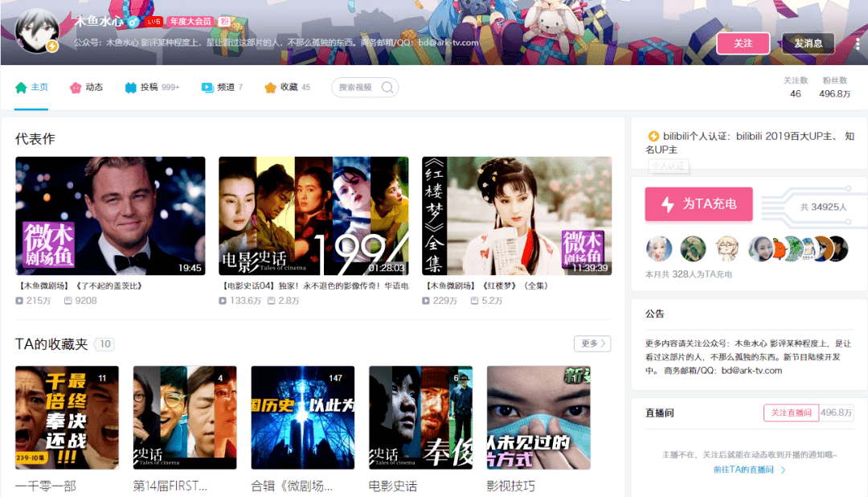This screenshot has height=497, width=868.
Task: Click the third charger avatar
Action: click(727, 249)
